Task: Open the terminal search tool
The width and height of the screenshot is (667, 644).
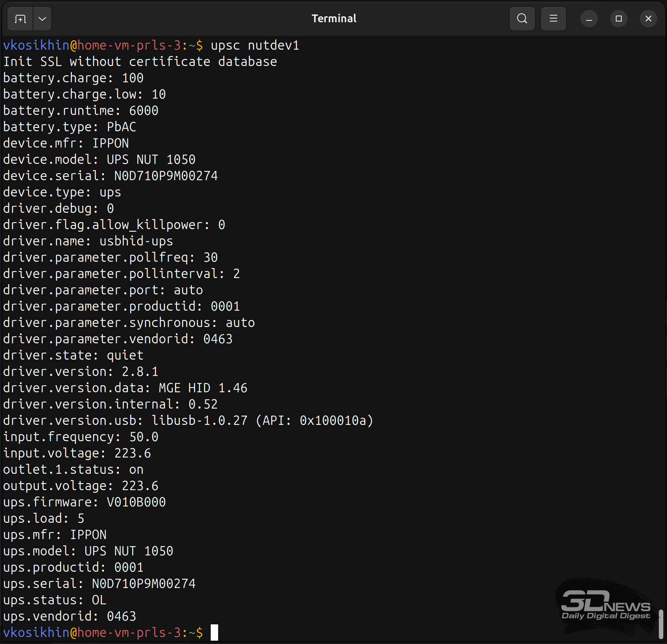Action: 522,19
